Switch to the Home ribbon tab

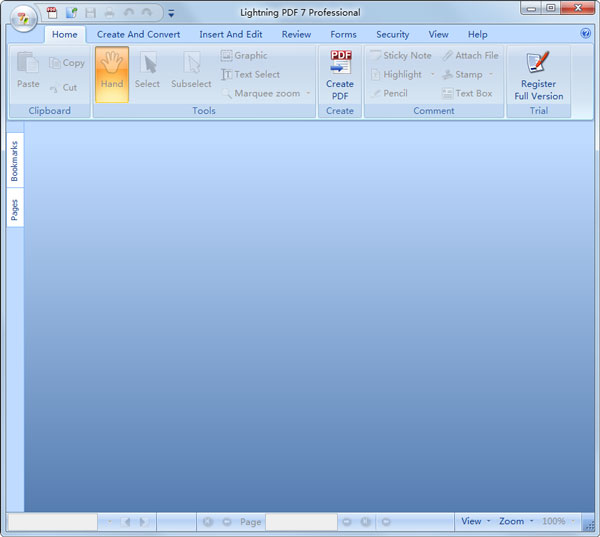pos(65,34)
